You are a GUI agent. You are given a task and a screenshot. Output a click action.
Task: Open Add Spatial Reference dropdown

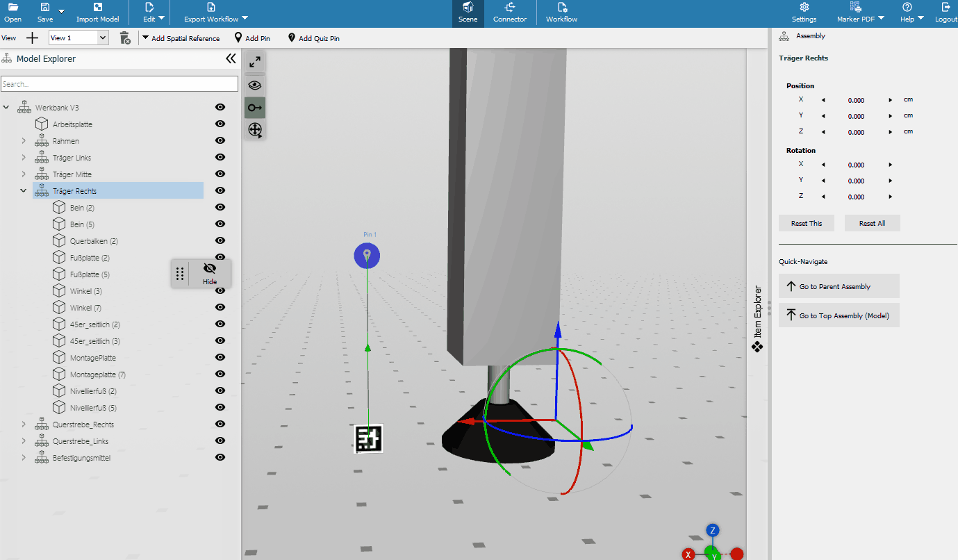click(181, 38)
